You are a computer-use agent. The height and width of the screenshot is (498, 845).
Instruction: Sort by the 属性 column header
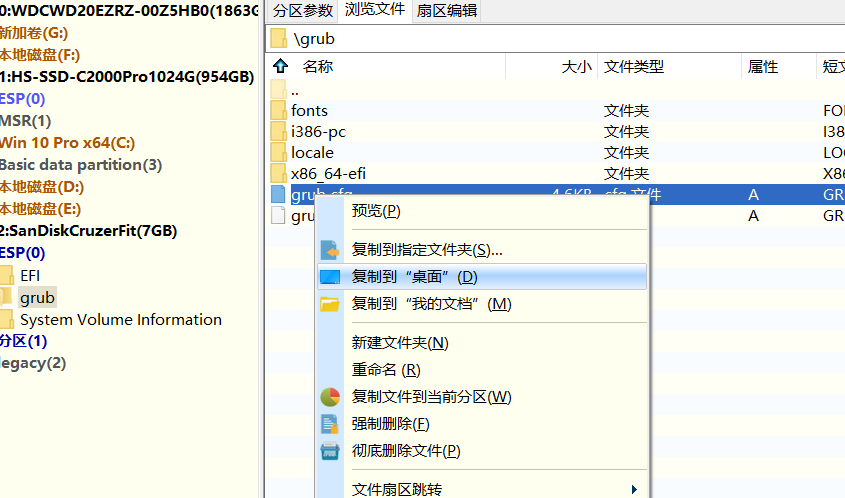(x=763, y=67)
